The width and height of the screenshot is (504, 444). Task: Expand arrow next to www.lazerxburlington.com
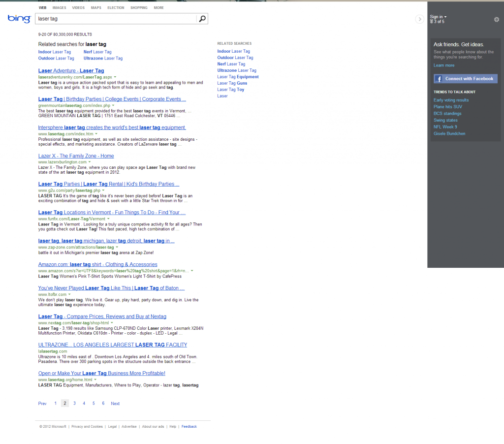[x=90, y=162]
